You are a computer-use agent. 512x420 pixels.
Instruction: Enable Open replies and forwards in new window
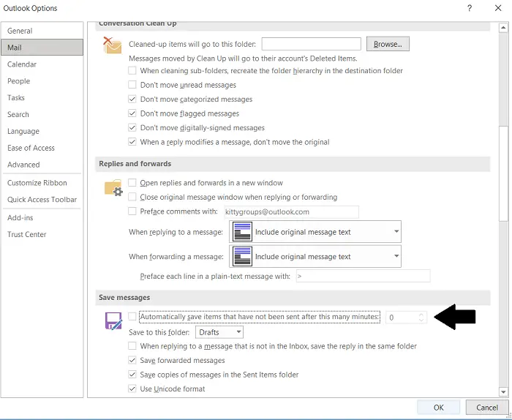pyautogui.click(x=132, y=183)
